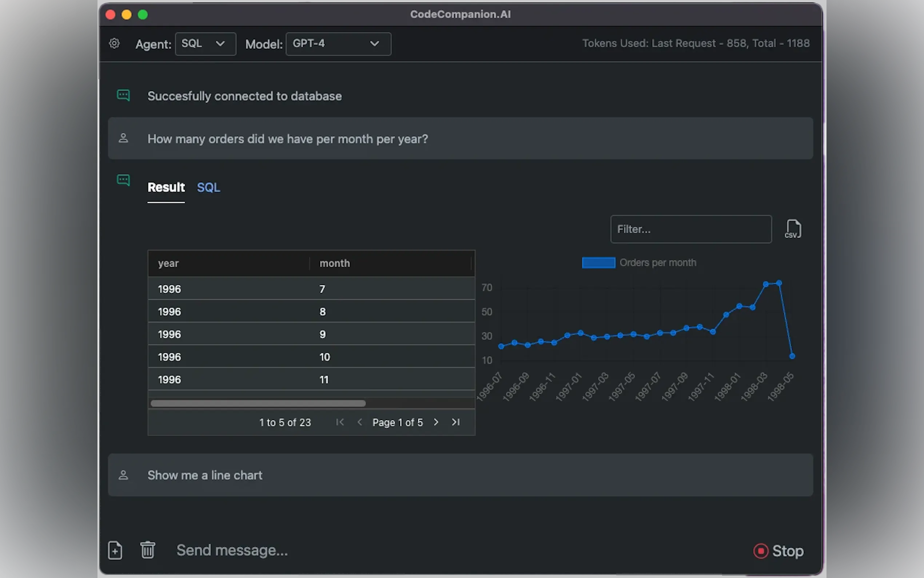Image resolution: width=924 pixels, height=578 pixels.
Task: Export results using the CSV icon
Action: pyautogui.click(x=793, y=229)
